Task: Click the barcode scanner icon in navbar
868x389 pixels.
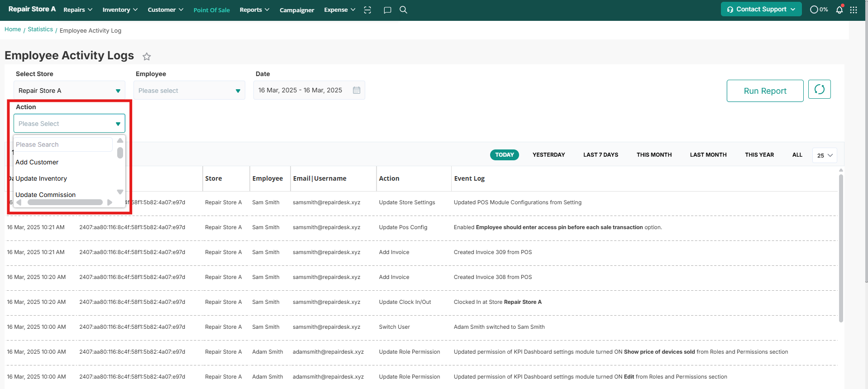Action: pos(367,10)
